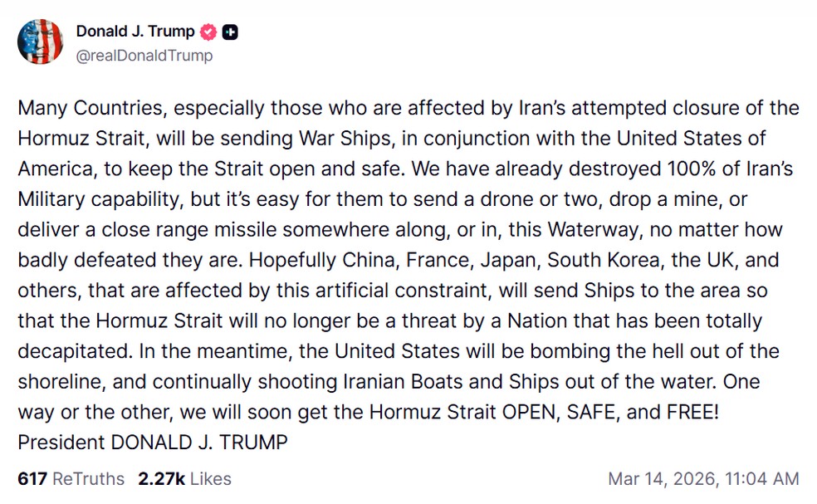Click the red verified checkmark badge

(x=208, y=32)
